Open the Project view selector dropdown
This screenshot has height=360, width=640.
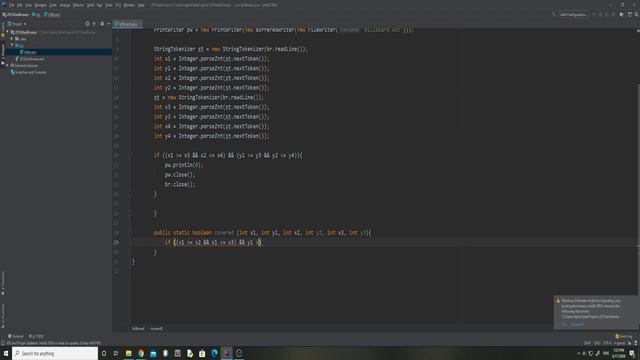tap(17, 24)
